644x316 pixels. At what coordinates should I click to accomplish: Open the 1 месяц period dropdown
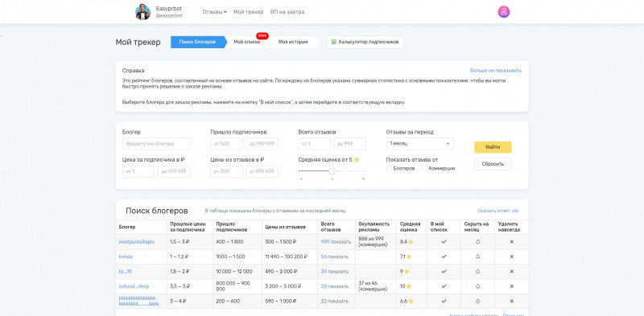(420, 144)
